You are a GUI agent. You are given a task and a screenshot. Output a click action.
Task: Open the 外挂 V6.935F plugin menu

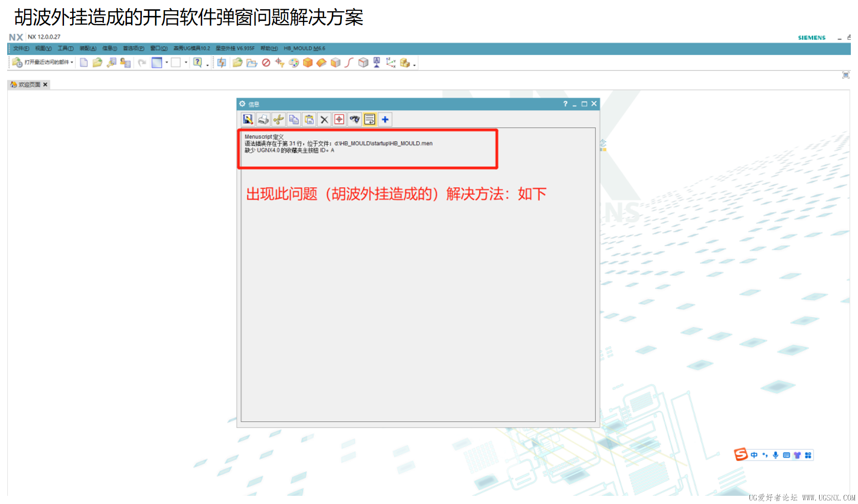(235, 49)
